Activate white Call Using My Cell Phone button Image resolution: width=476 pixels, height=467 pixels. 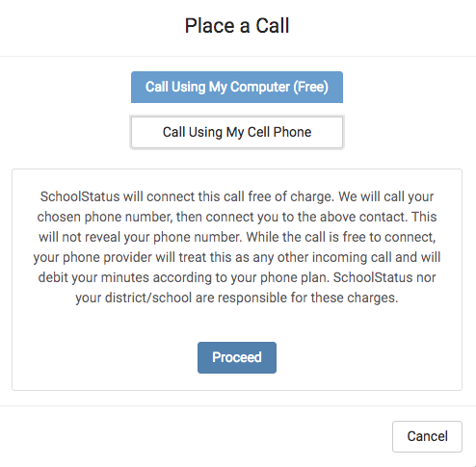[x=237, y=132]
